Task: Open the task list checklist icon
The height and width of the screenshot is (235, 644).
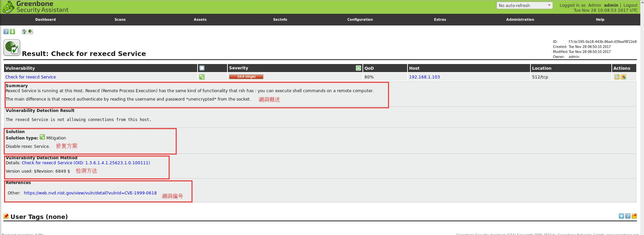Action: pos(24,32)
